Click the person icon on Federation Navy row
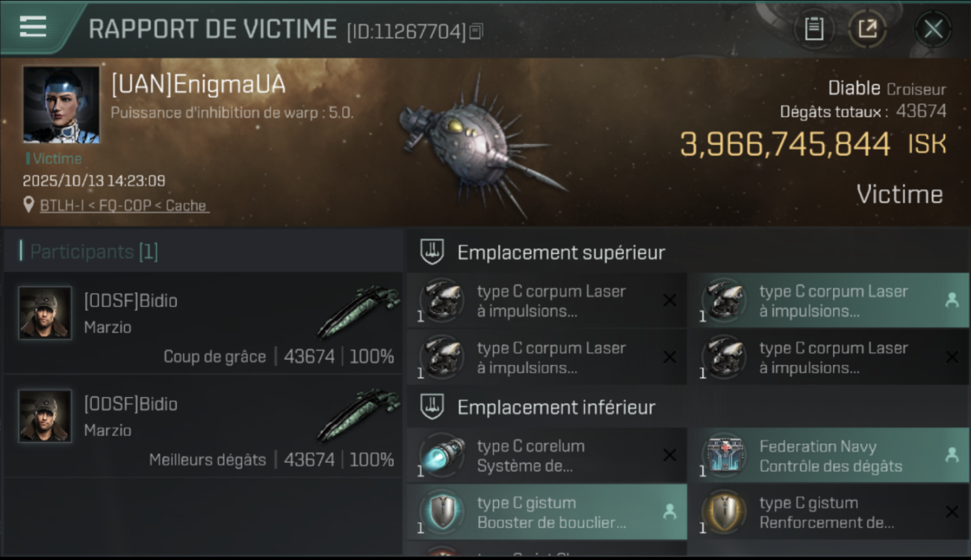The width and height of the screenshot is (971, 560). pyautogui.click(x=952, y=455)
